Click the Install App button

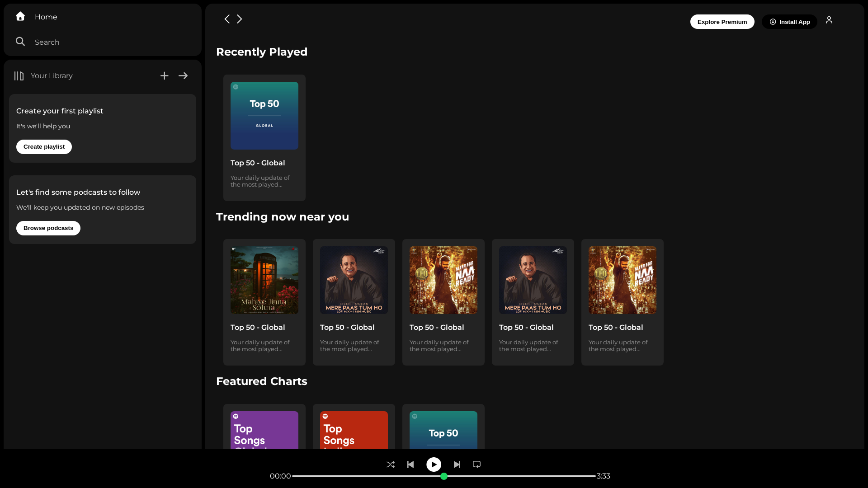tap(789, 22)
